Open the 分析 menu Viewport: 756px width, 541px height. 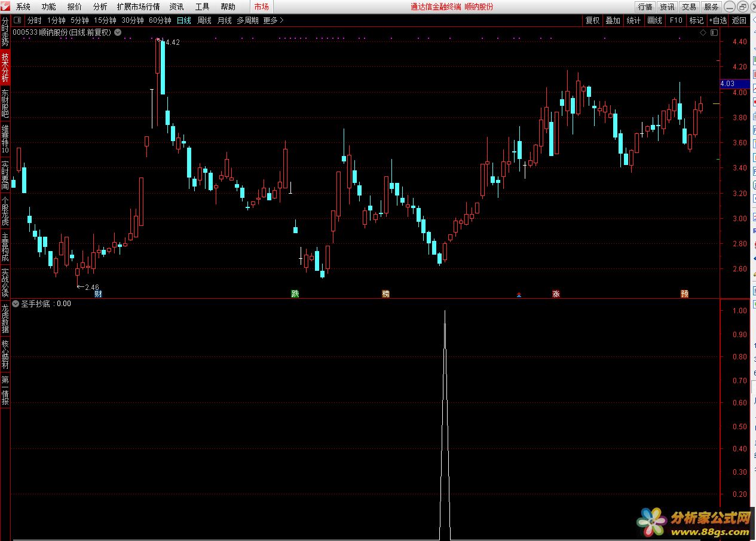[x=100, y=7]
